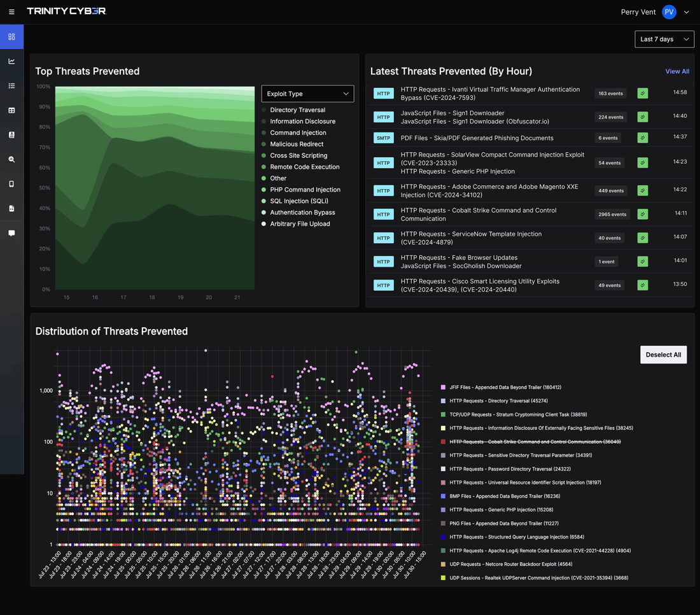700x615 pixels.
Task: Click green check icon for Cisco Smart Licensing row
Action: point(643,285)
